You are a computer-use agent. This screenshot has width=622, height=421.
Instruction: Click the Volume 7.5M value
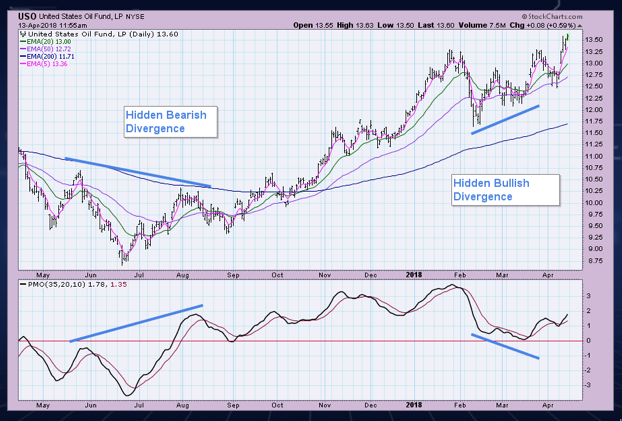482,25
